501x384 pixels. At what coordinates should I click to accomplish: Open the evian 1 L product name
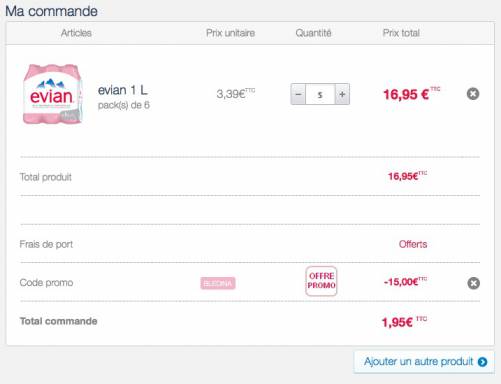pyautogui.click(x=122, y=90)
